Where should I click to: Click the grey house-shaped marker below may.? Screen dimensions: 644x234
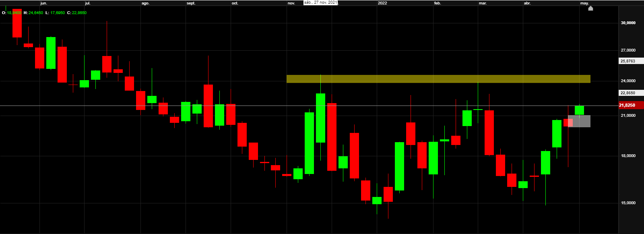(590, 8)
